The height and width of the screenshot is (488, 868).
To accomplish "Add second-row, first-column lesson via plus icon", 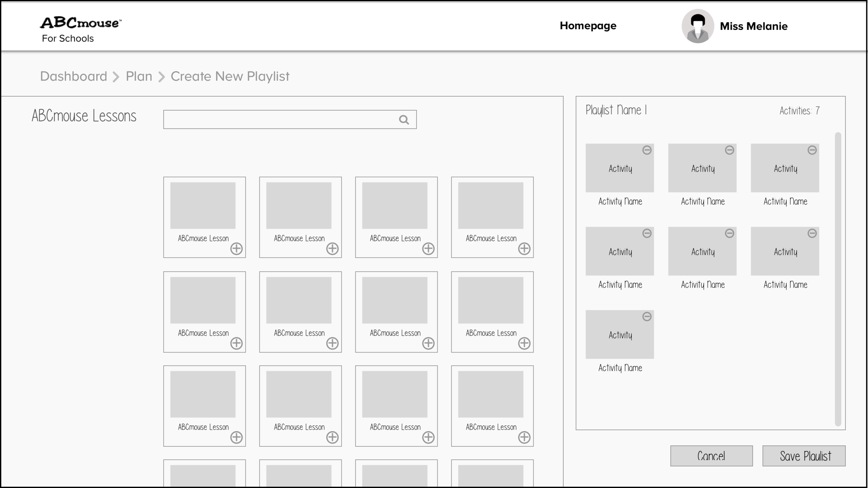I will point(236,343).
